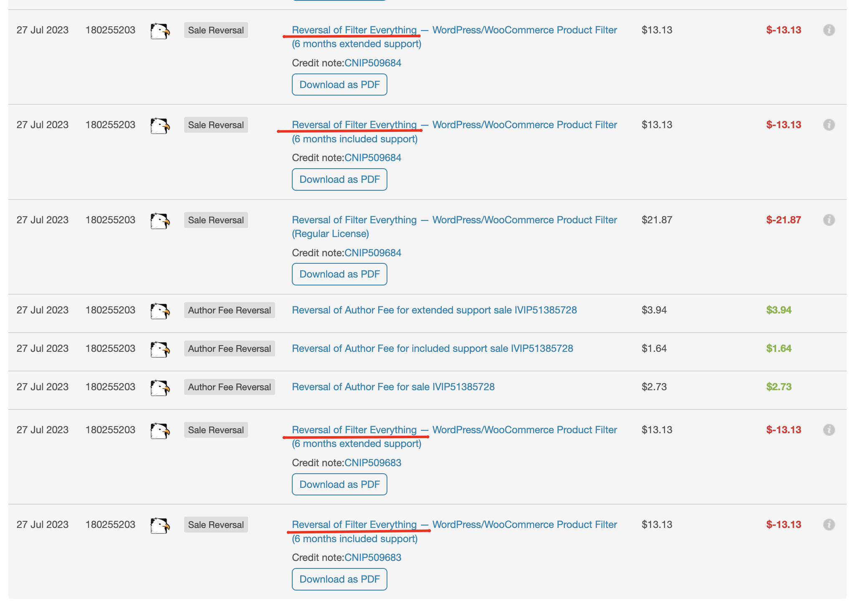
Task: Click red $-21.87 amount
Action: pos(784,220)
